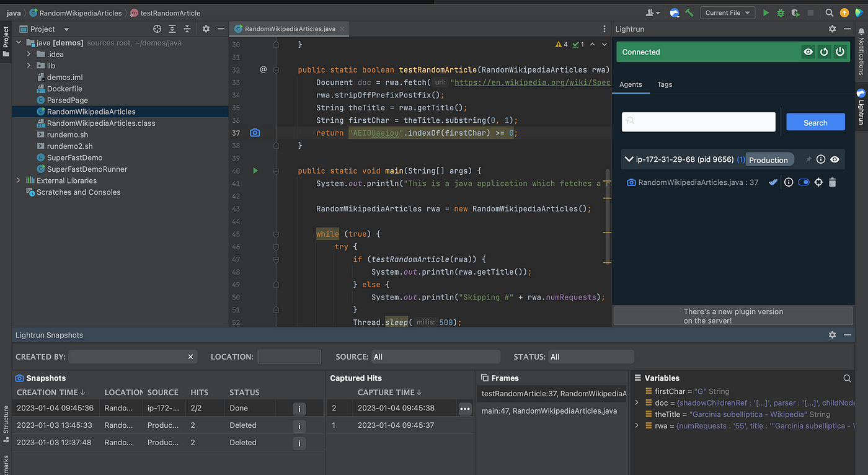Toggle the eye icon in the Connected banner
This screenshot has height=475, width=868.
click(808, 51)
